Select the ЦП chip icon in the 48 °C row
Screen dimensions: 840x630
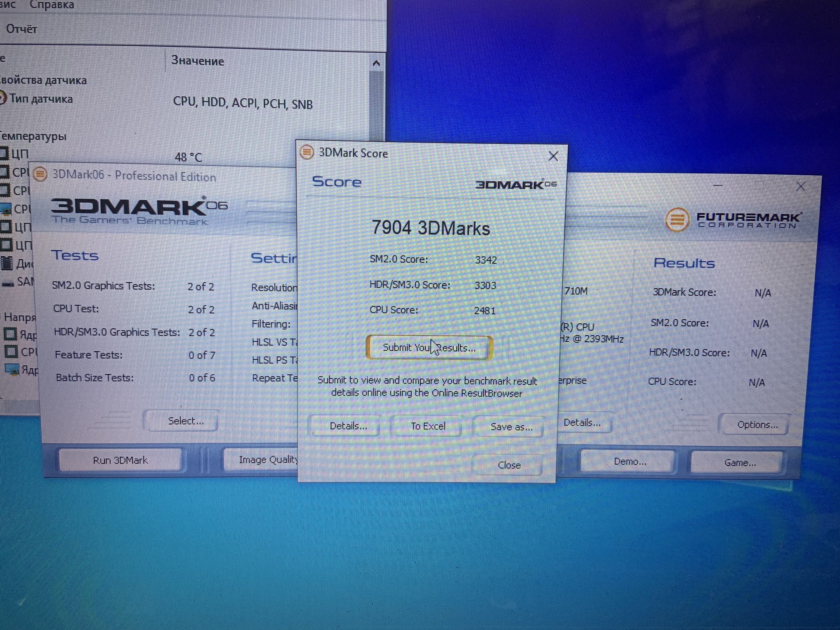[4, 153]
